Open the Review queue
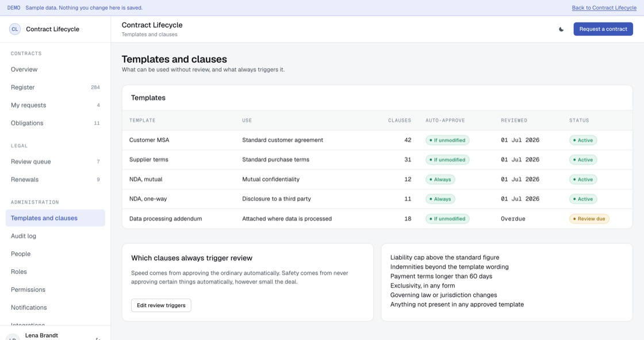Screen dimensions: 644x340 coord(55,162)
